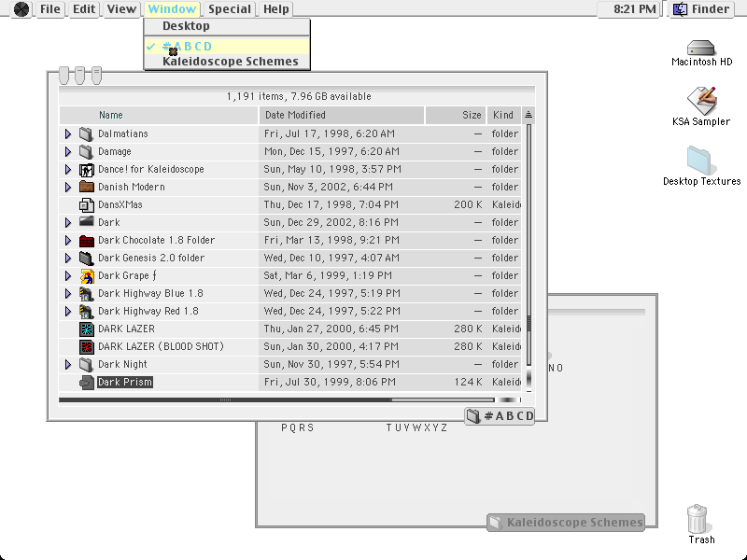Image resolution: width=747 pixels, height=560 pixels.
Task: Expand the Dalmatians folder
Action: tap(67, 133)
